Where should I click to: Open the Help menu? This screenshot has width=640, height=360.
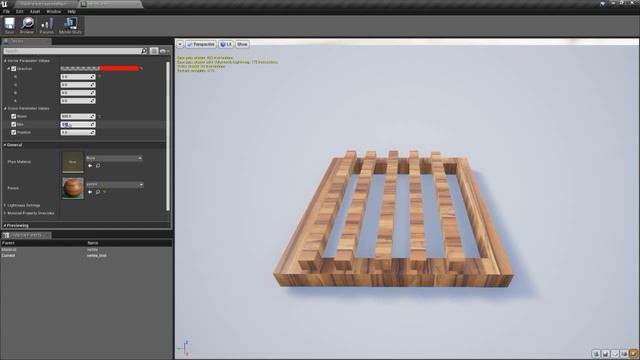(x=71, y=11)
